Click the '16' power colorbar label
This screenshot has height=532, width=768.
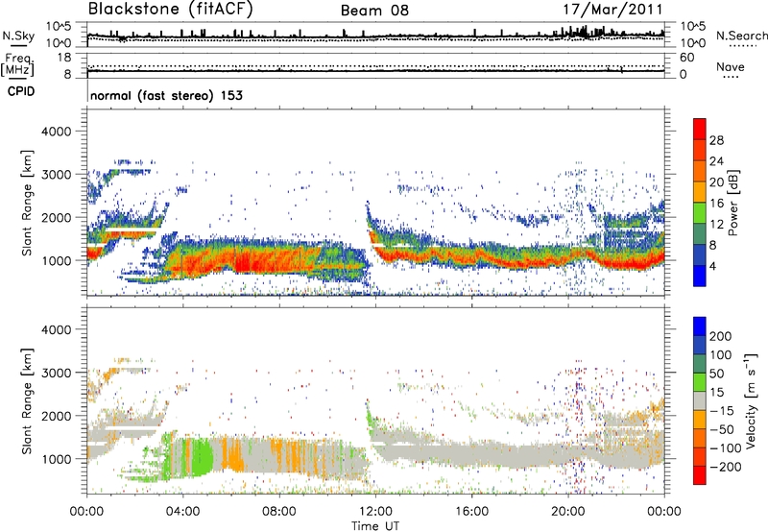716,204
